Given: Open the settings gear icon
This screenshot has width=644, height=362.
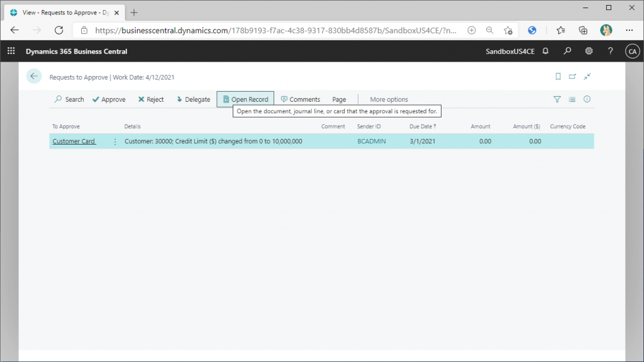Looking at the screenshot, I should pos(589,51).
